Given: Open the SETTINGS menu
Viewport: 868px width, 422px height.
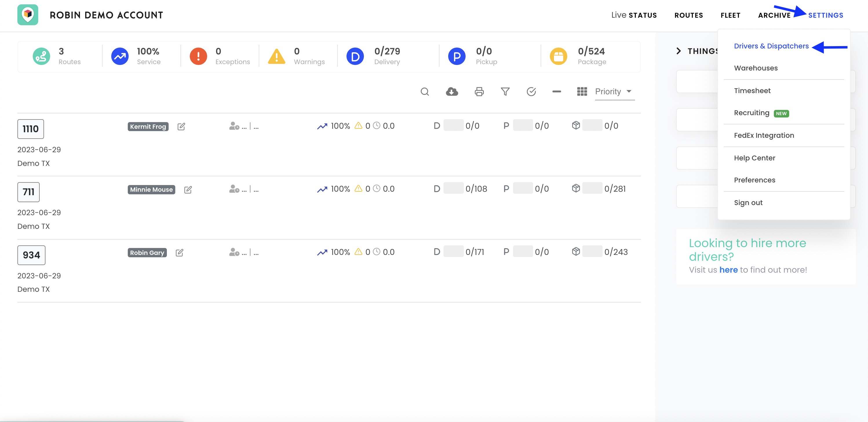Looking at the screenshot, I should pyautogui.click(x=825, y=15).
